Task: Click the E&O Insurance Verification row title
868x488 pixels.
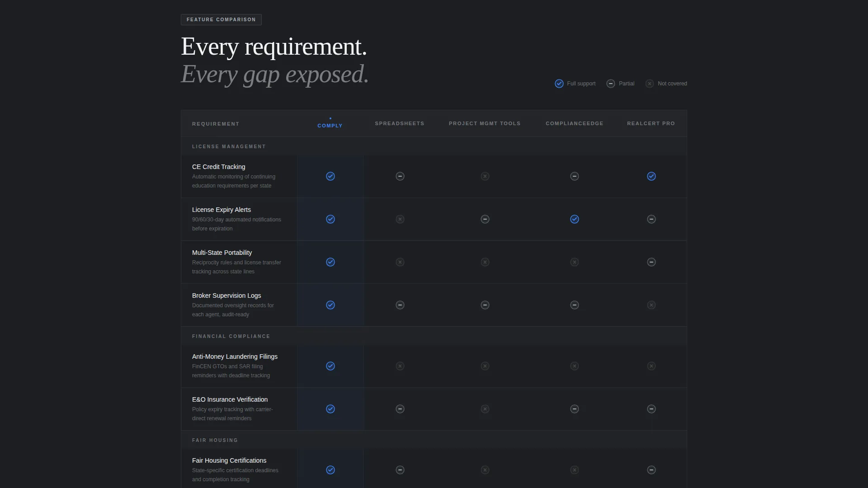Action: tap(230, 399)
